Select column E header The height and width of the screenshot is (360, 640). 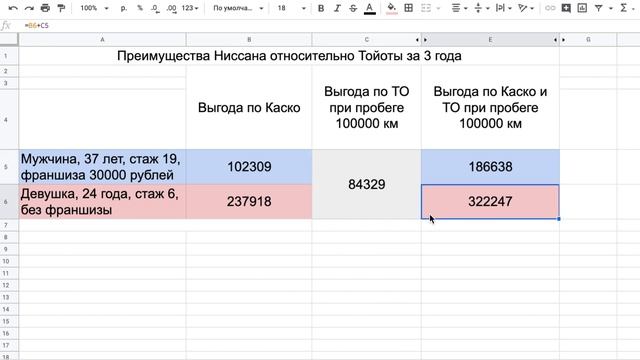click(490, 40)
